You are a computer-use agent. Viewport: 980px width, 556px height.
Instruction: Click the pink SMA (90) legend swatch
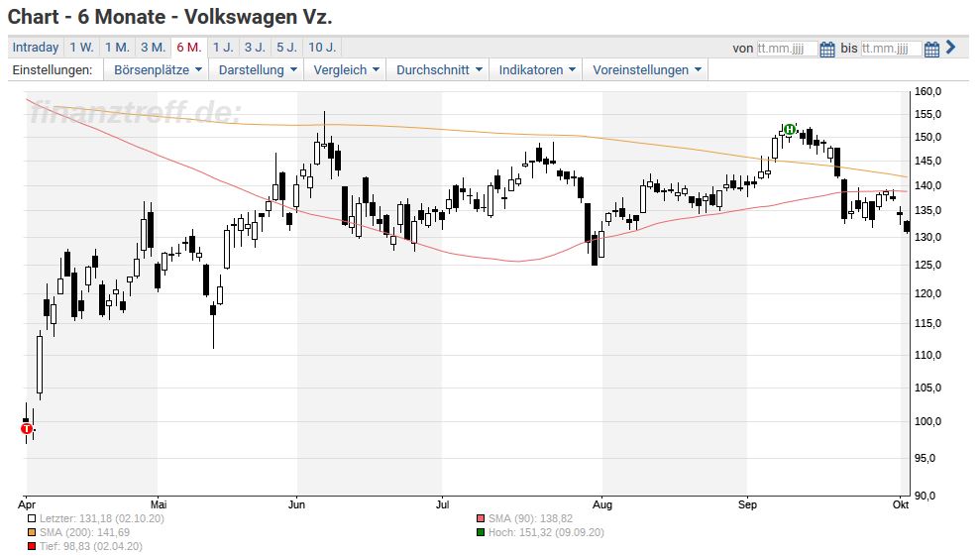(480, 519)
